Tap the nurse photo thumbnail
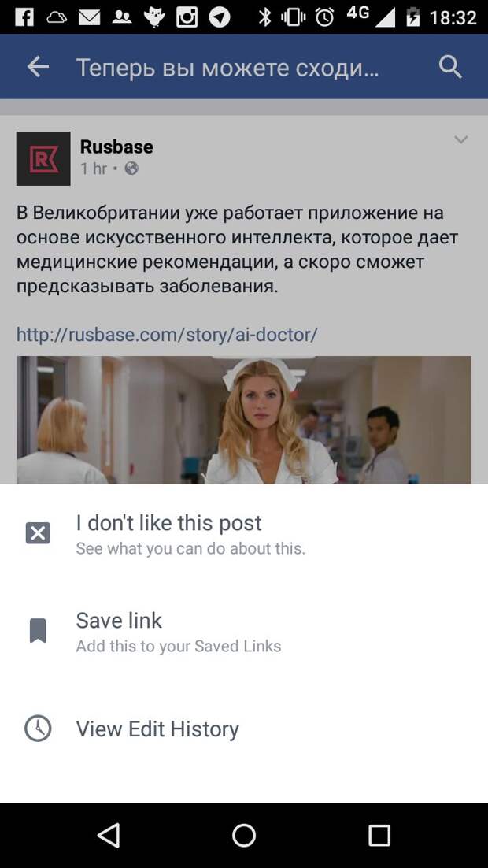The width and height of the screenshot is (488, 868). pyautogui.click(x=243, y=420)
